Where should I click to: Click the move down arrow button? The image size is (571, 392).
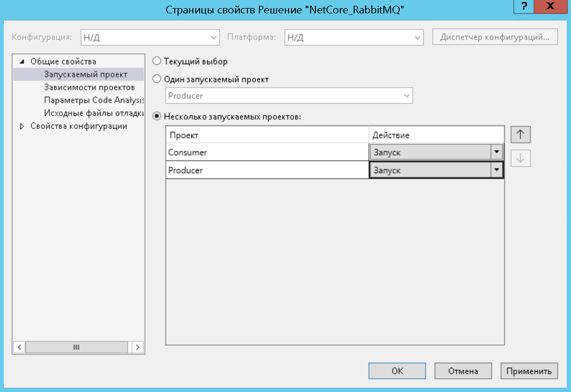521,159
